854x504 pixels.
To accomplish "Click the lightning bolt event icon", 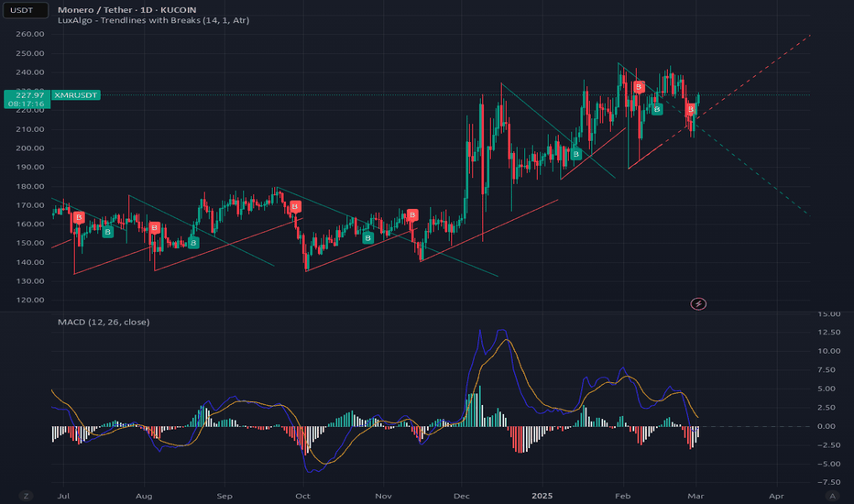I will click(x=698, y=304).
